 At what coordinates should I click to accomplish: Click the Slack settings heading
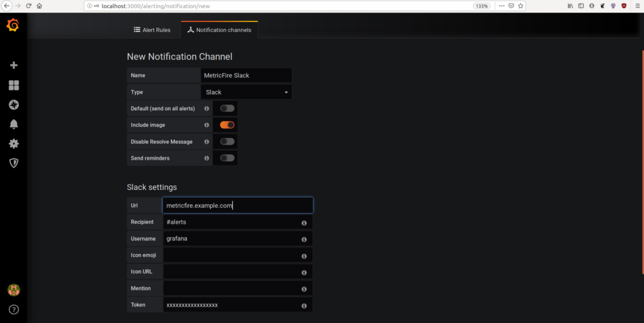pyautogui.click(x=152, y=187)
